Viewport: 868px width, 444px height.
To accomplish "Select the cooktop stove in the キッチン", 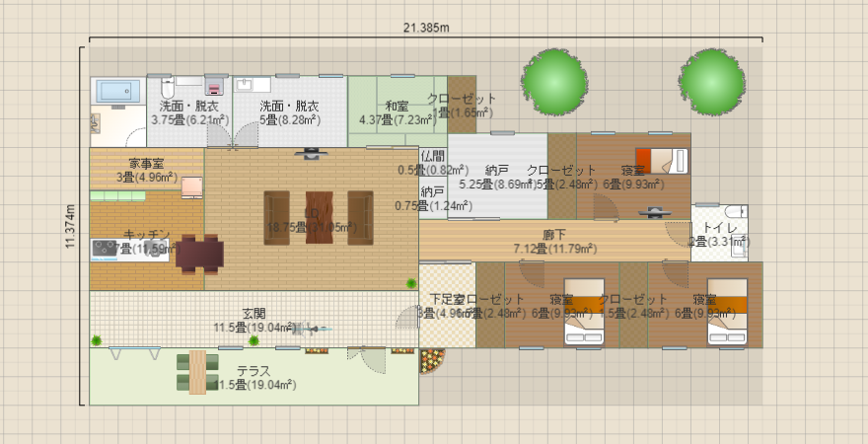I will [x=106, y=249].
